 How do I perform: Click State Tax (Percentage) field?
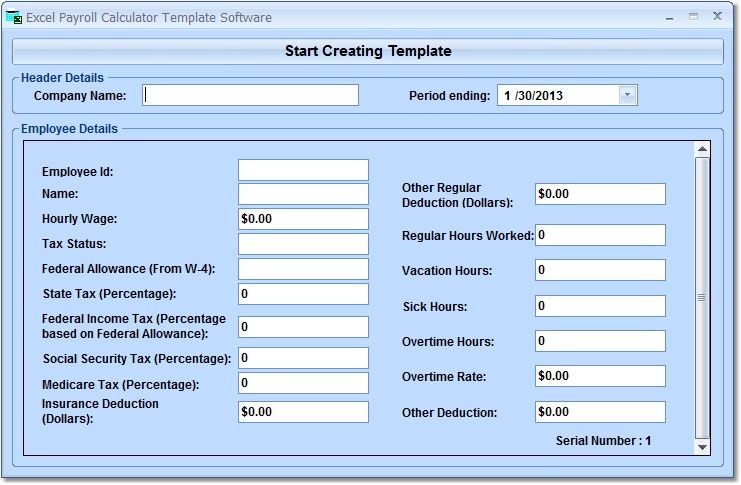click(303, 294)
